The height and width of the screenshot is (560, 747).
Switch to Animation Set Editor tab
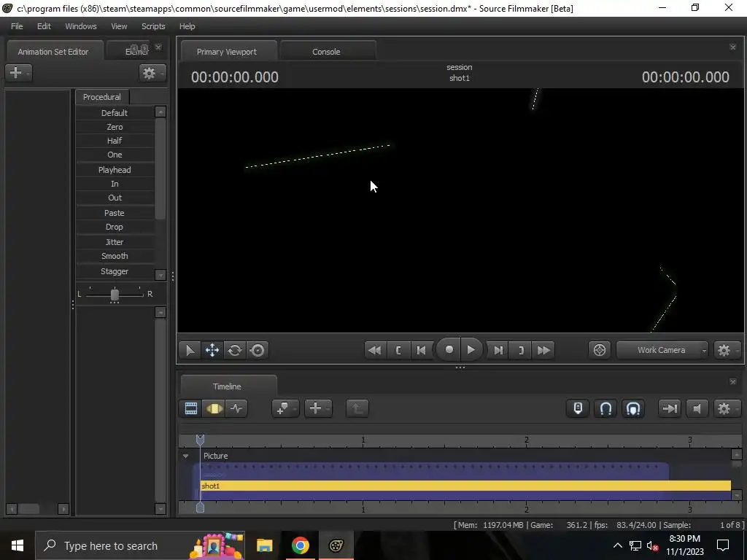(53, 52)
